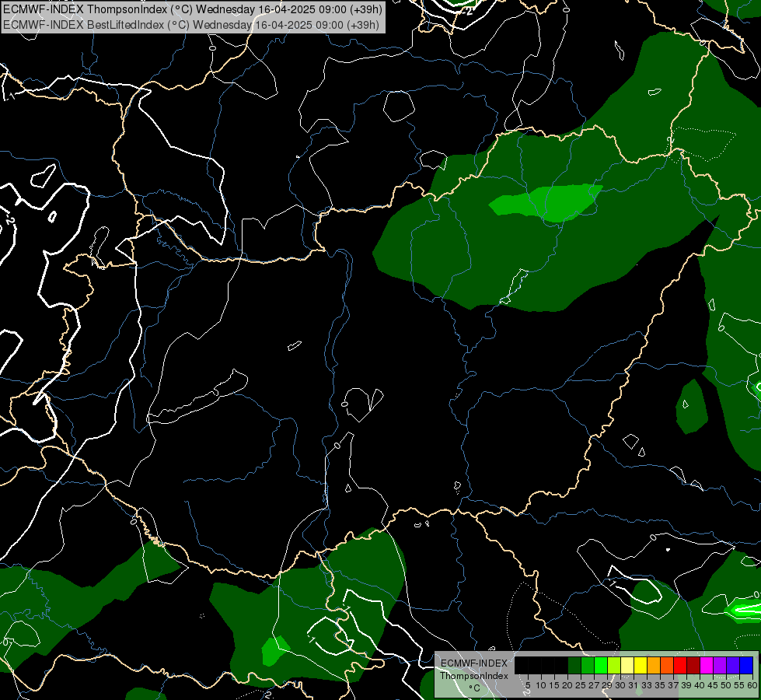Select the yellow 31–33 legend swatch
The image size is (761, 700).
click(641, 666)
